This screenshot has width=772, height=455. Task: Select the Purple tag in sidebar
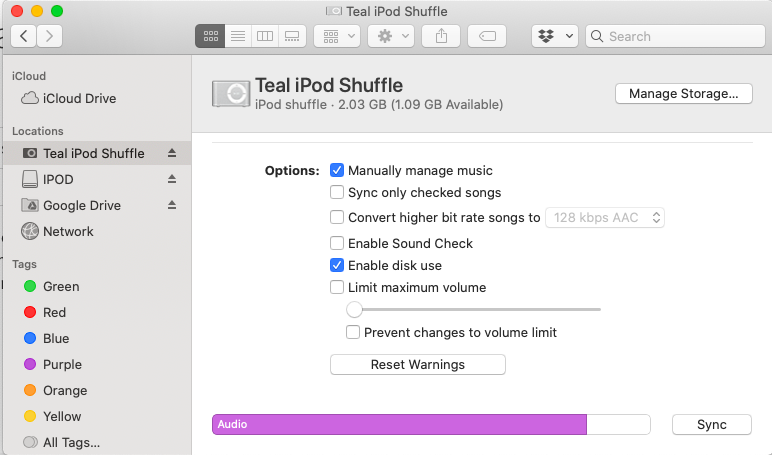(x=62, y=365)
